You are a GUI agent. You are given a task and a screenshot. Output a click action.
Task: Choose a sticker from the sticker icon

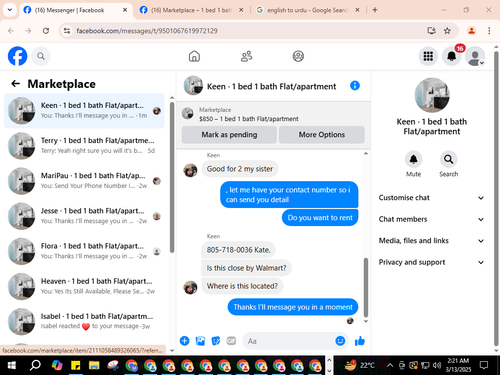click(x=216, y=341)
